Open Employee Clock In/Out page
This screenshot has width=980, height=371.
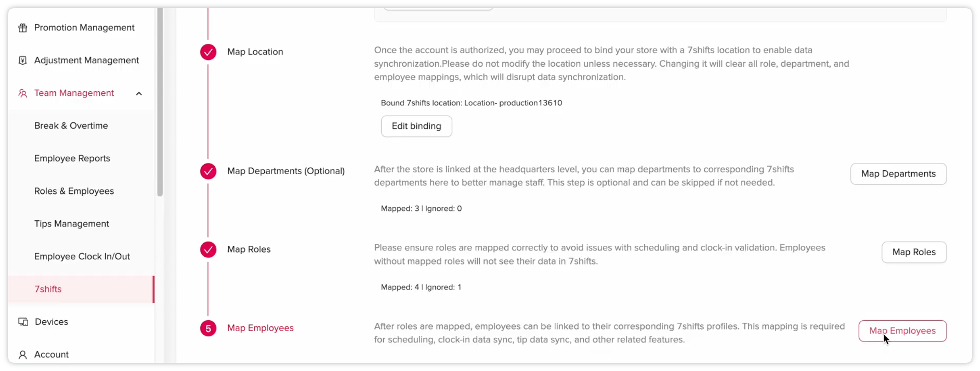[82, 257]
